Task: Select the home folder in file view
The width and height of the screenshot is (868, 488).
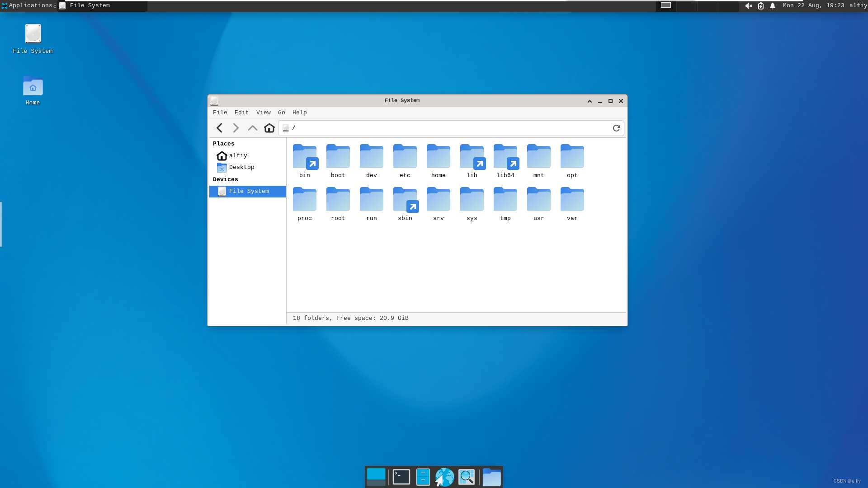Action: 439,161
